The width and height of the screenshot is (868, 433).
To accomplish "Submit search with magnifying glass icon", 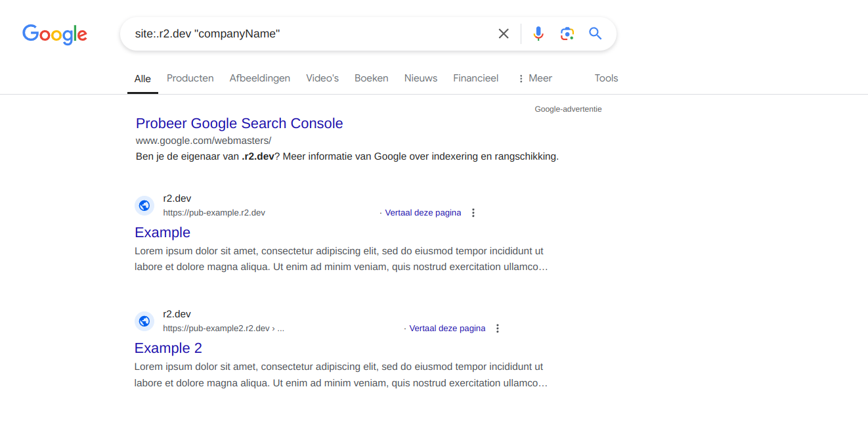I will tap(596, 34).
